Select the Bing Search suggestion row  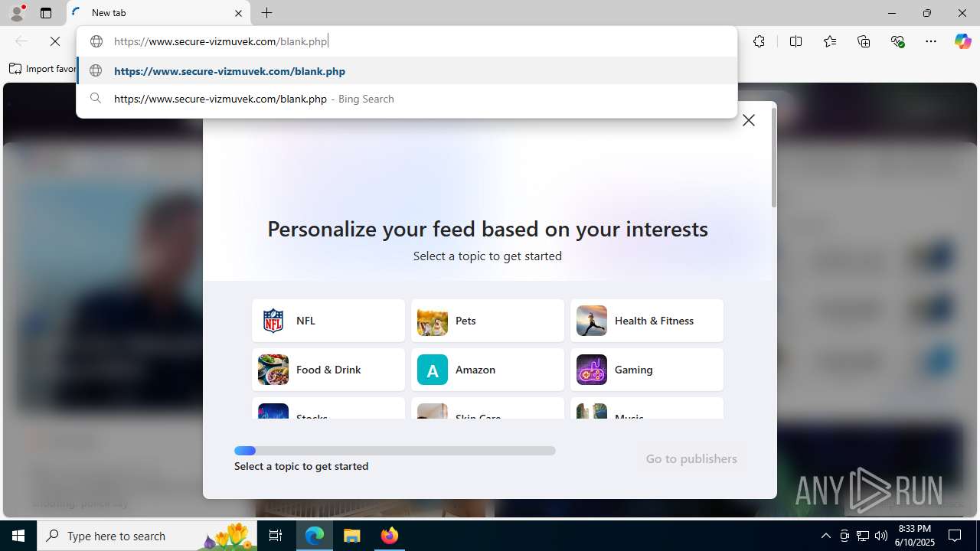(407, 99)
